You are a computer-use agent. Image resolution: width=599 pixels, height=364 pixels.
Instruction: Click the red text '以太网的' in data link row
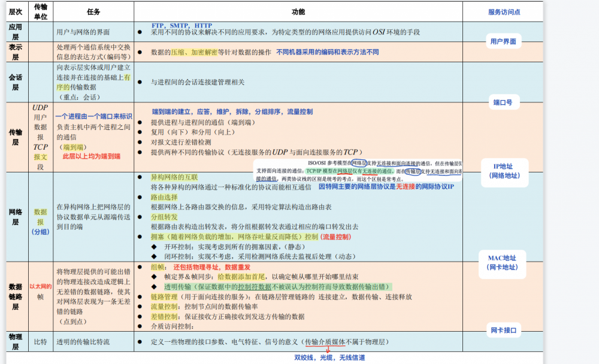coord(41,286)
